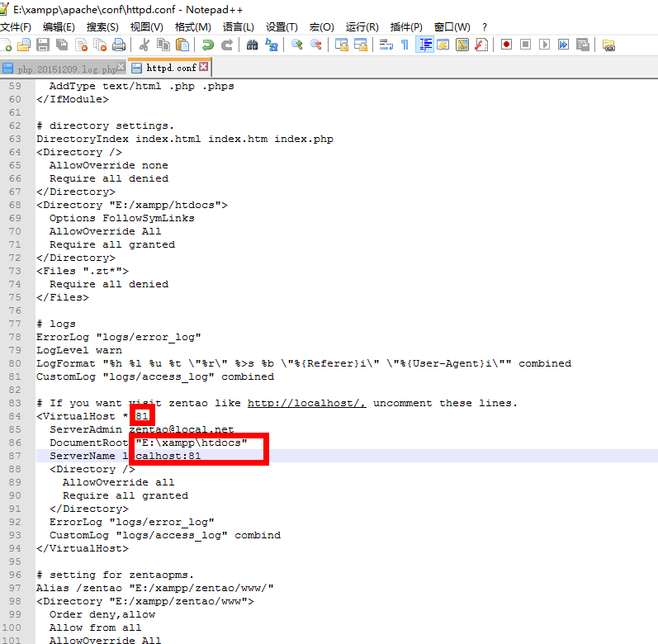This screenshot has height=644, width=658.
Task: Switch to php.20151209.log.php tab
Action: coord(63,69)
